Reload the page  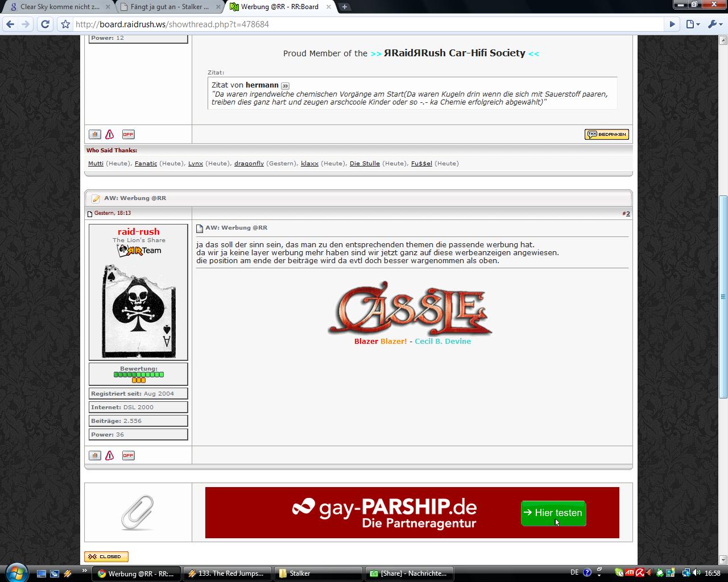click(x=45, y=24)
